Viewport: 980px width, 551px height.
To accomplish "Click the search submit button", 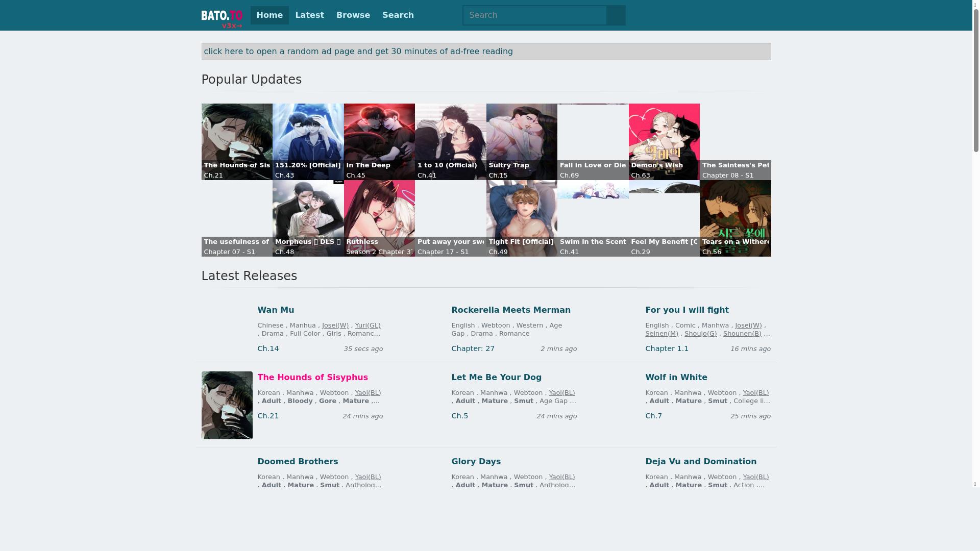I will [616, 15].
